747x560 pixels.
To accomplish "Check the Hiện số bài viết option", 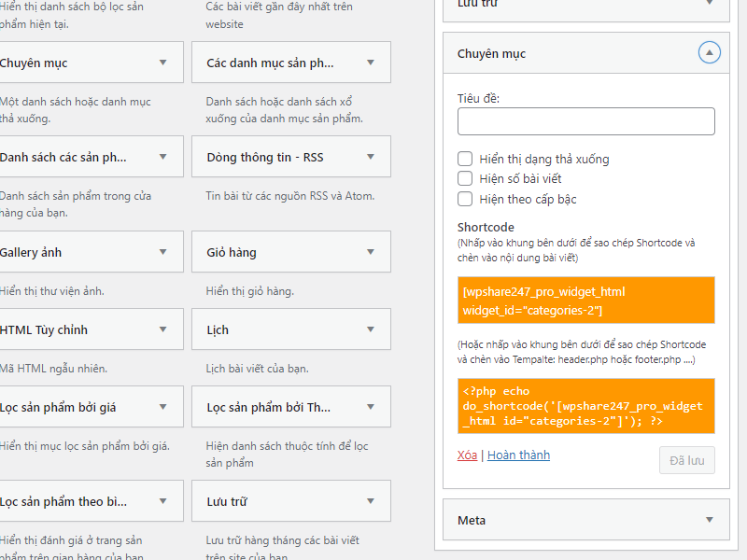I will (x=465, y=178).
